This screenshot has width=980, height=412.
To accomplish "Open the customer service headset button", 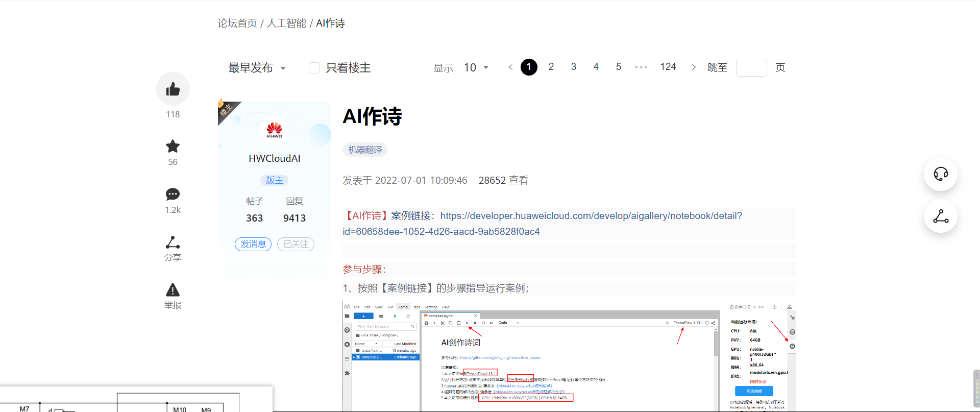I will coord(941,174).
